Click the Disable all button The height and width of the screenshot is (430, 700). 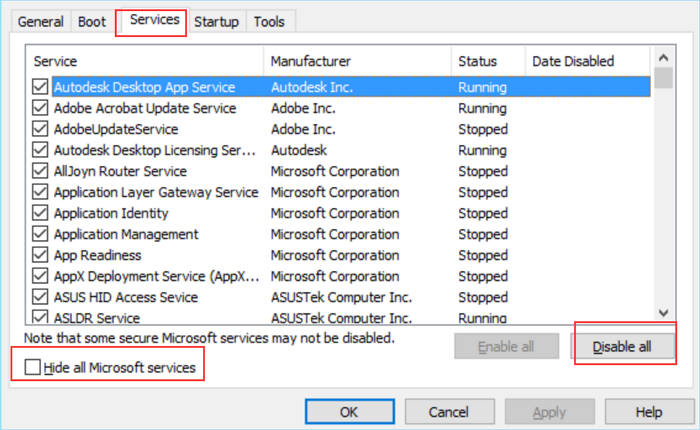click(621, 347)
